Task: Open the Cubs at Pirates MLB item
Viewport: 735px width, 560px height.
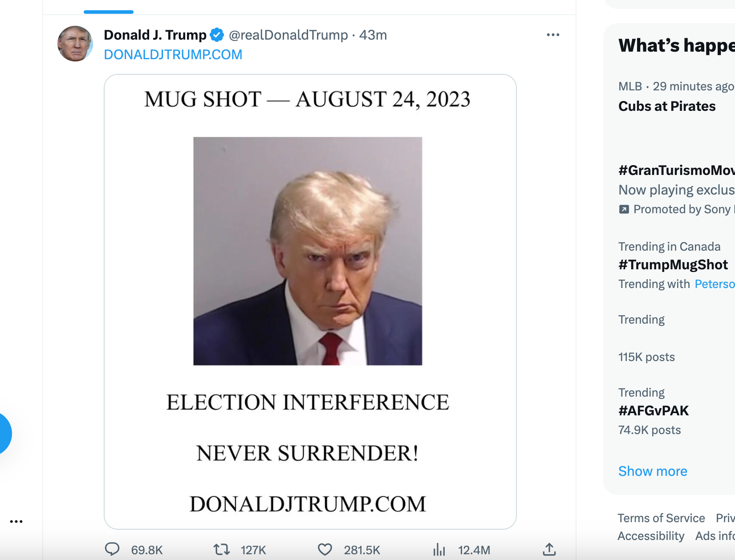Action: click(x=667, y=106)
